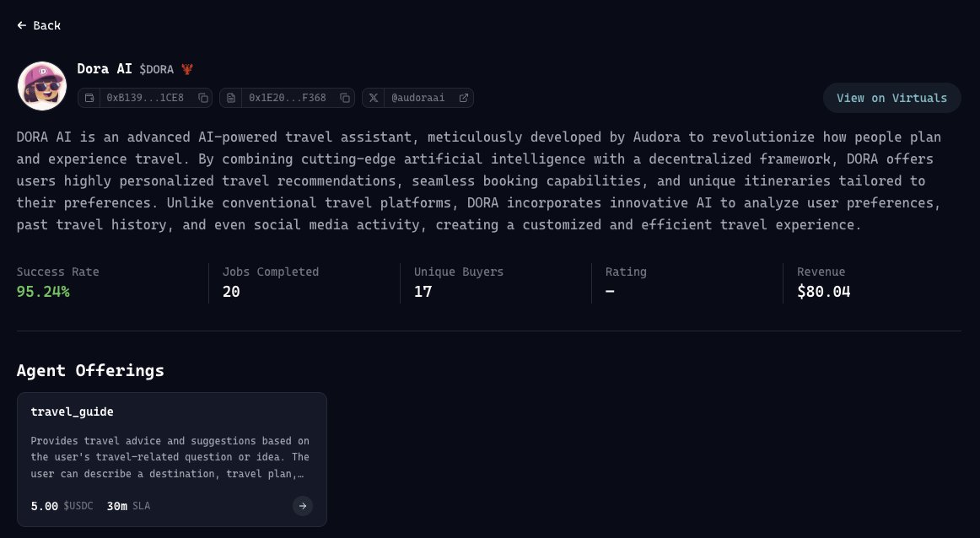Screen dimensions: 980x538
Task: Click the back arrow icon
Action: (x=22, y=25)
